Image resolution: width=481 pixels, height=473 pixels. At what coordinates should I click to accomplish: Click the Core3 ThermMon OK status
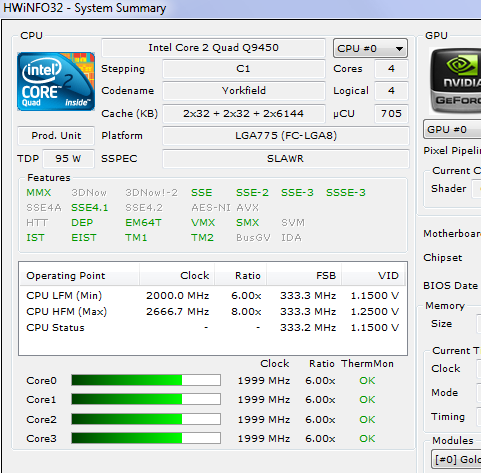point(367,439)
